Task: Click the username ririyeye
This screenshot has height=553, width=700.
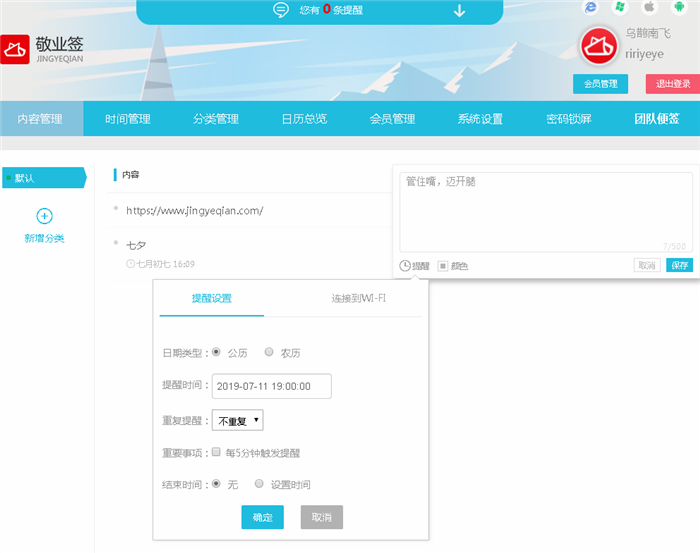Action: pos(644,54)
